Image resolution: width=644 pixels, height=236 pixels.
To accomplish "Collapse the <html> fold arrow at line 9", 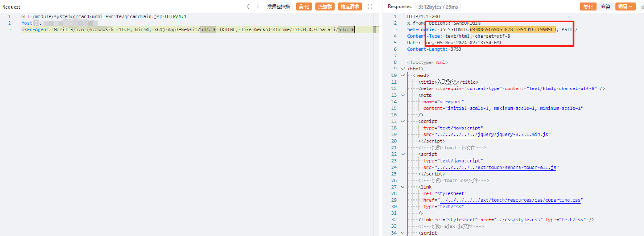I will pyautogui.click(x=403, y=69).
